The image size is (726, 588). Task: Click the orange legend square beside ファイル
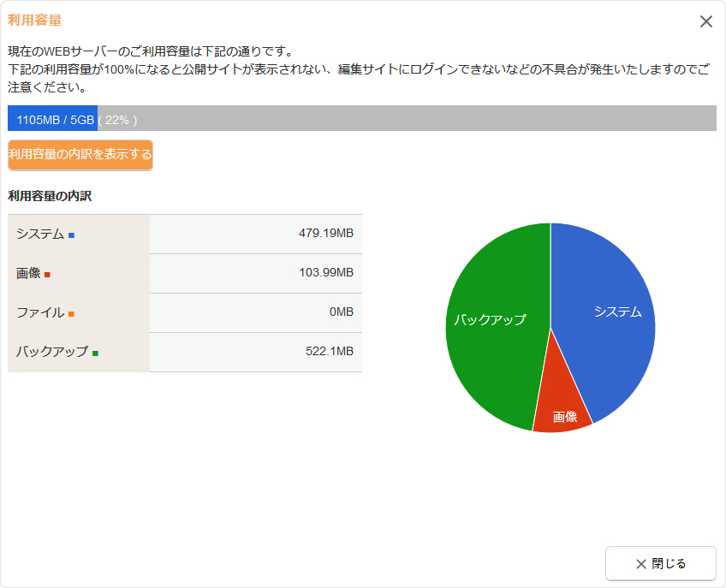pyautogui.click(x=71, y=314)
